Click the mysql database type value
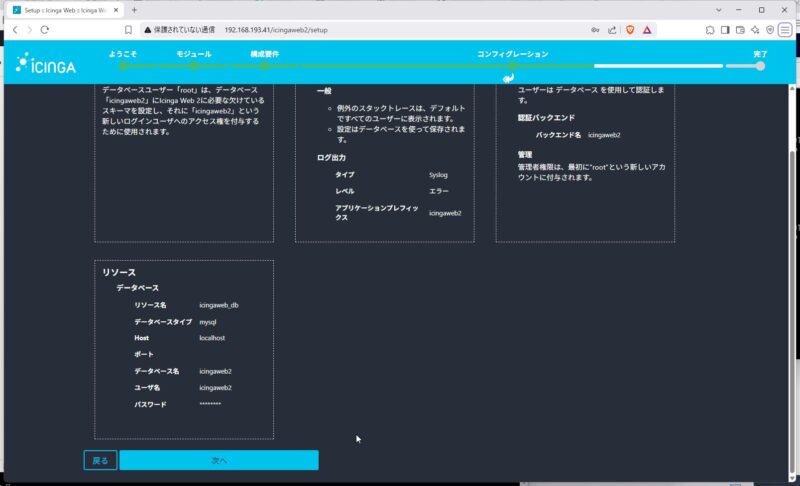 click(x=208, y=322)
